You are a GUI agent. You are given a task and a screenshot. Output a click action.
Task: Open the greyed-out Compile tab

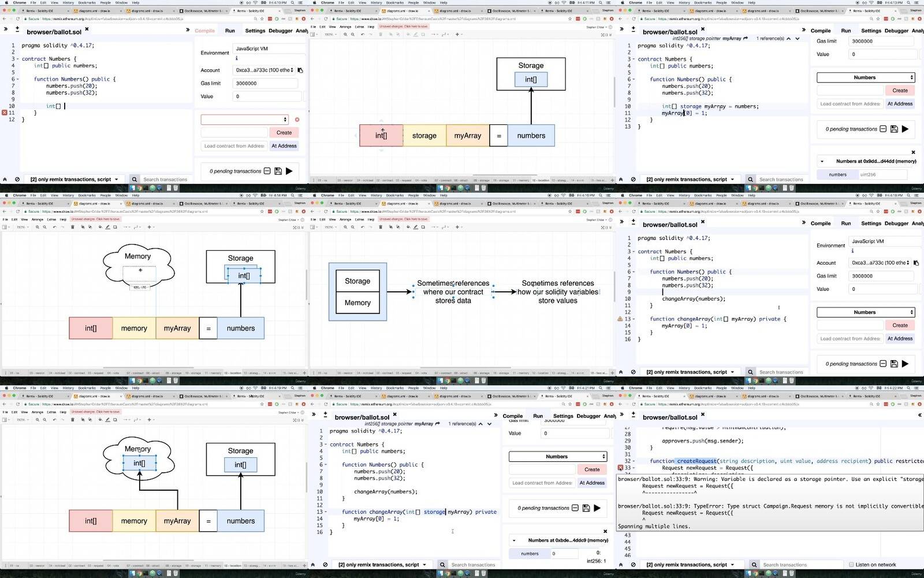pos(204,31)
